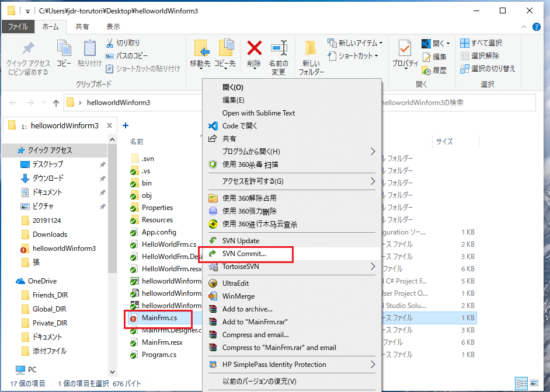550x392 pixels.
Task: Click the search helloworldWinform3 box
Action: 459,103
